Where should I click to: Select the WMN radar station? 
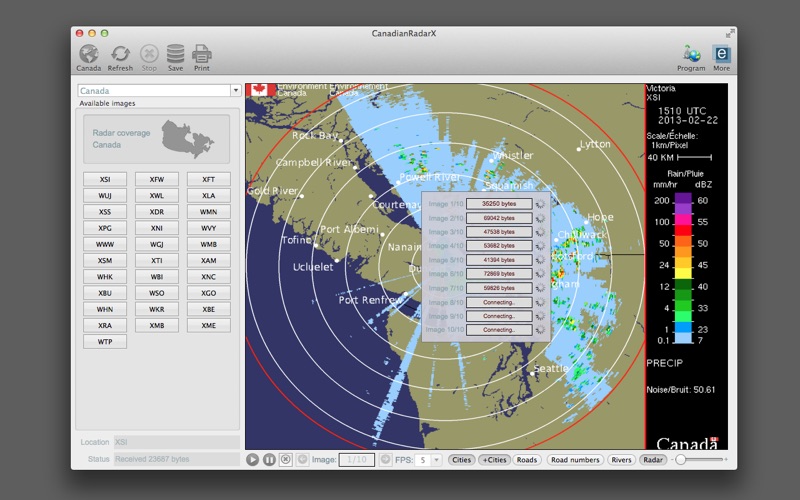[208, 212]
